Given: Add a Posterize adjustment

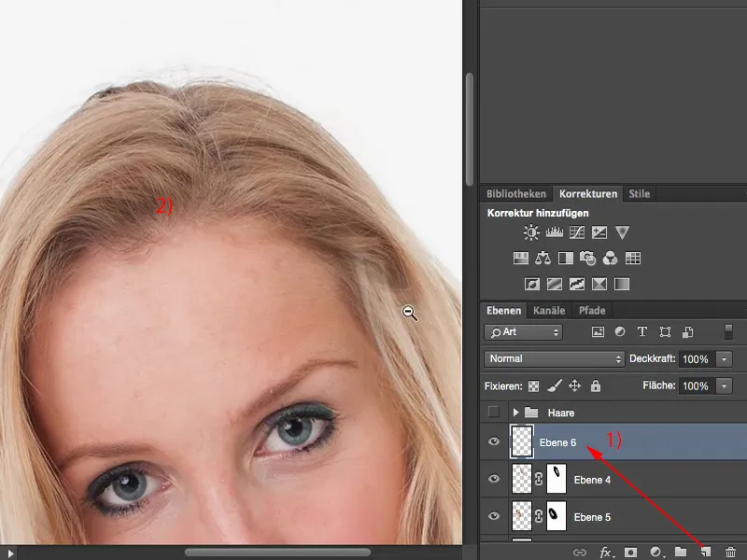Looking at the screenshot, I should pyautogui.click(x=554, y=285).
